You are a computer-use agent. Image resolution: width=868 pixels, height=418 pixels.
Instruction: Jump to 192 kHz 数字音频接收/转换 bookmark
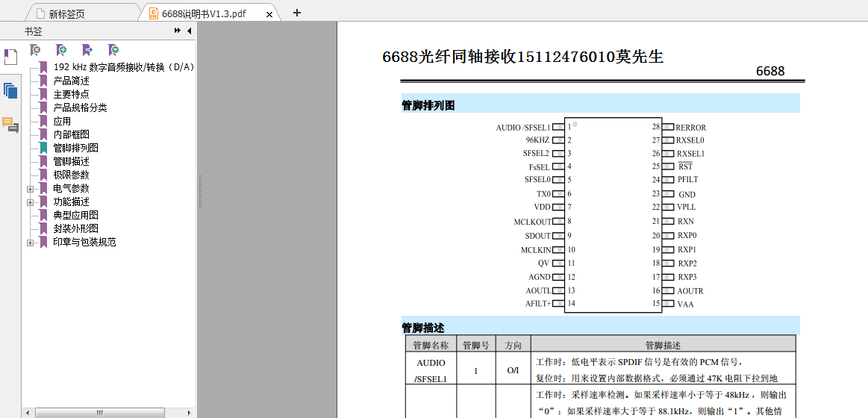click(124, 67)
